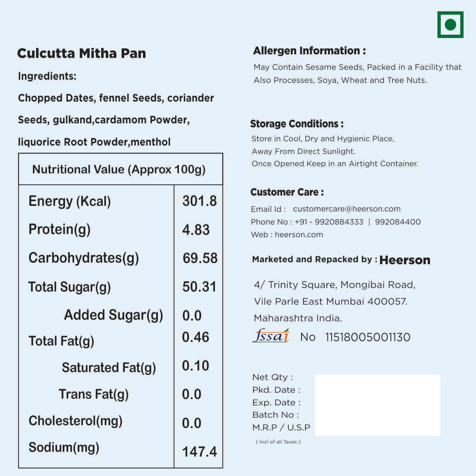Viewport: 476px width, 476px height.
Task: Click the blank white net quantity box
Action: (377, 405)
